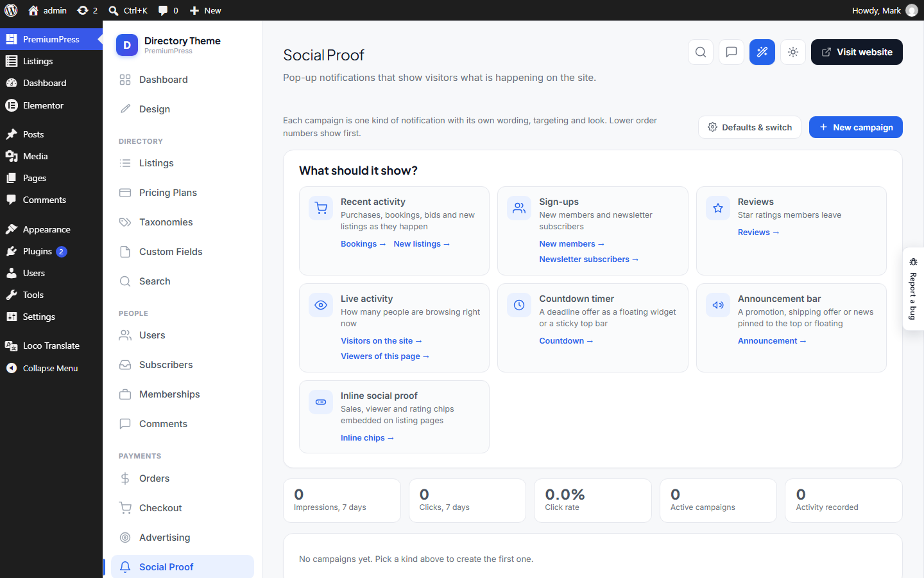The width and height of the screenshot is (924, 578).
Task: Open the Inline chips link
Action: pyautogui.click(x=367, y=438)
